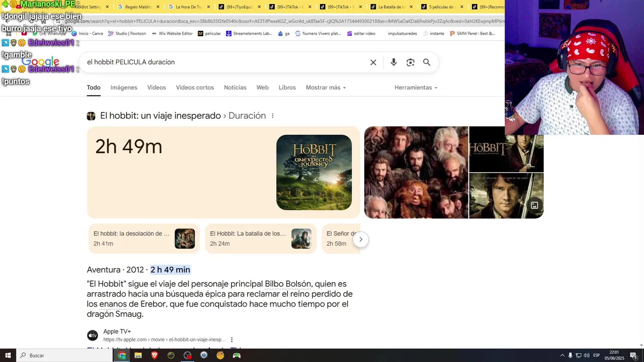Open the three-dot menu beside Duración
The image size is (644, 362).
[x=273, y=116]
